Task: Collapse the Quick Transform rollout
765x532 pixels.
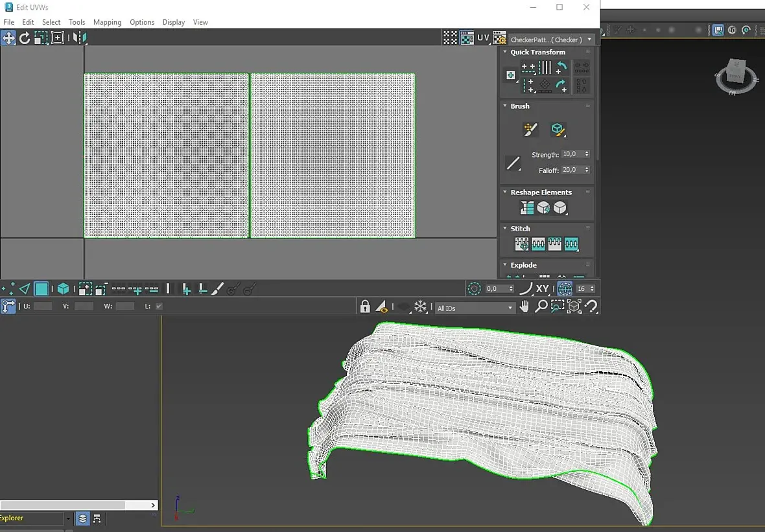Action: tap(505, 52)
